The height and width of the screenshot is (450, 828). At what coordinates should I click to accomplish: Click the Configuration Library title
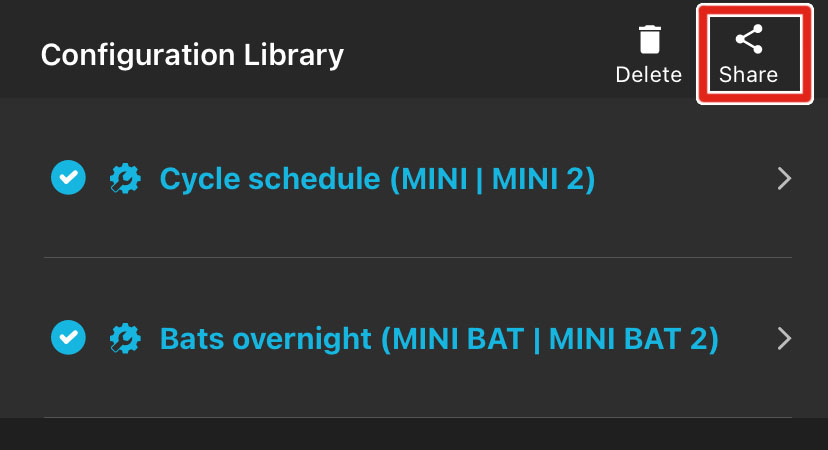[192, 54]
